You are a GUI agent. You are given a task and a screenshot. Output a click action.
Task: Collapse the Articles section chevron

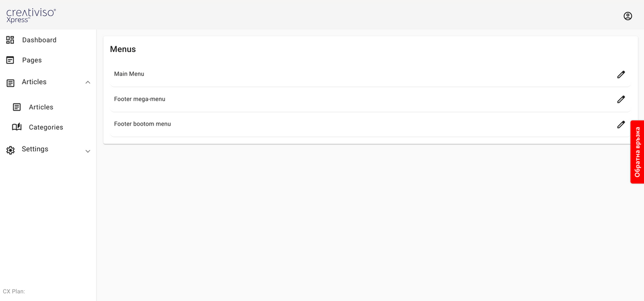point(88,83)
